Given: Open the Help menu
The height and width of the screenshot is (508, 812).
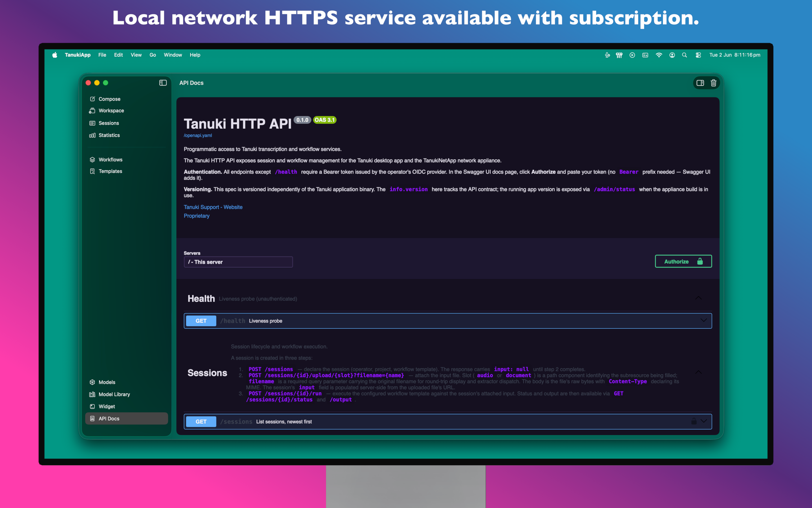Looking at the screenshot, I should [195, 55].
